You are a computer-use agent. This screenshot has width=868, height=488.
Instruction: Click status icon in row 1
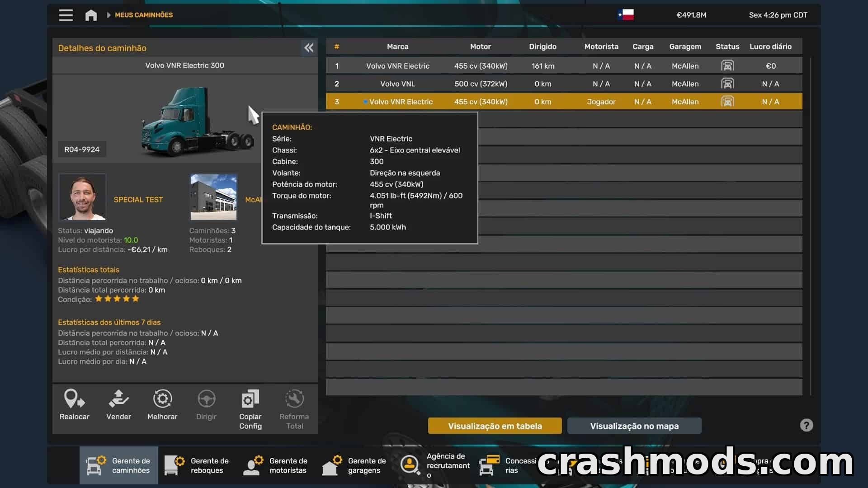[x=727, y=66]
